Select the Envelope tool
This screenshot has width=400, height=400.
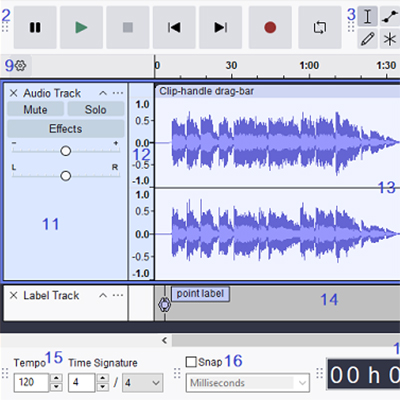(x=390, y=16)
